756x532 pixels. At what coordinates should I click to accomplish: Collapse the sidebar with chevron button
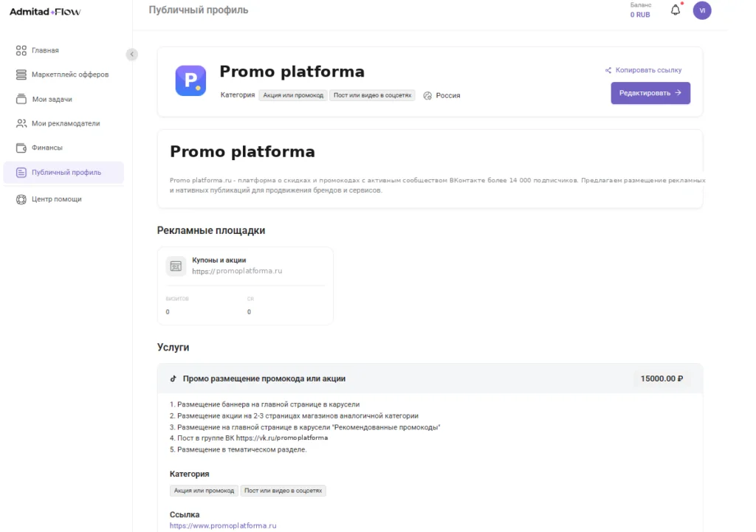click(131, 55)
